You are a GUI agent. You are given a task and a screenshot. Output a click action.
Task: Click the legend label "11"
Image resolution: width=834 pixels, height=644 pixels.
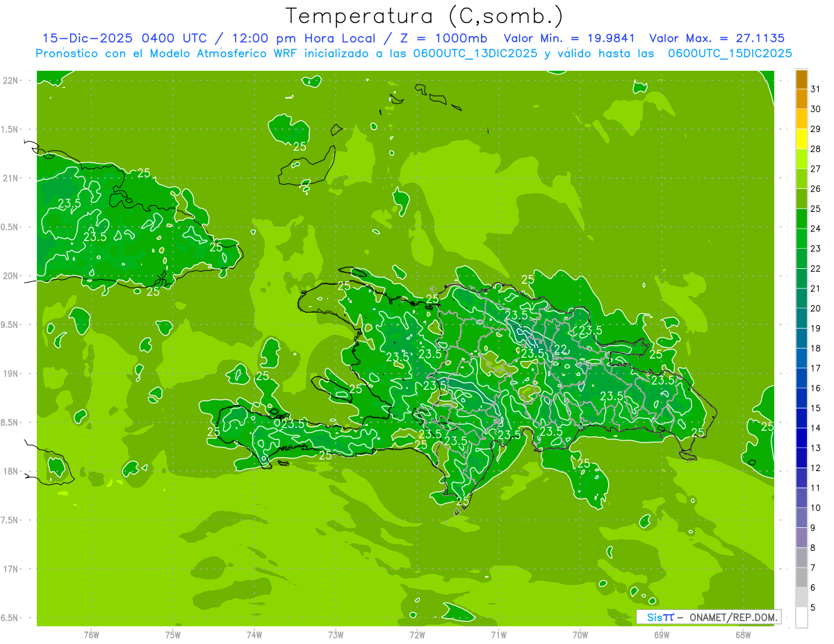coord(816,488)
